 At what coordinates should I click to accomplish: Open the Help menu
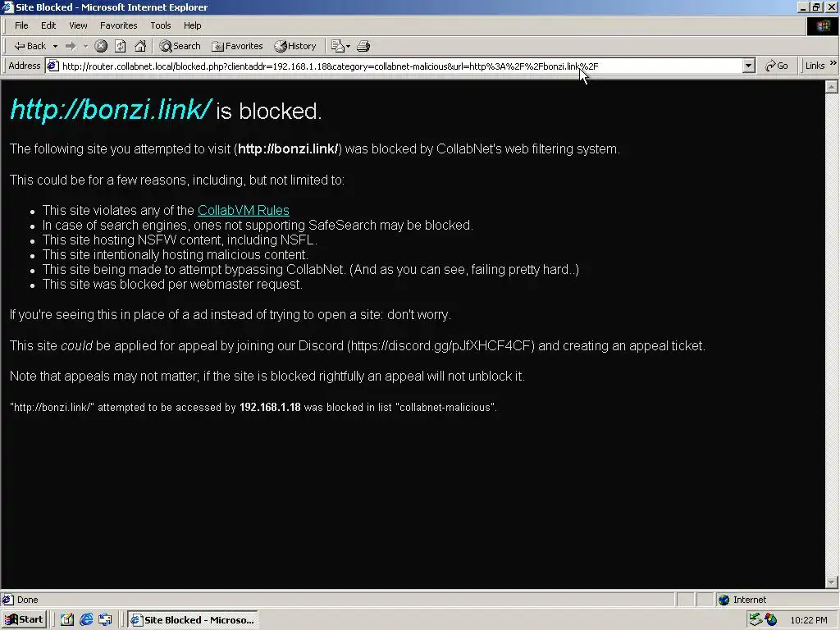192,25
